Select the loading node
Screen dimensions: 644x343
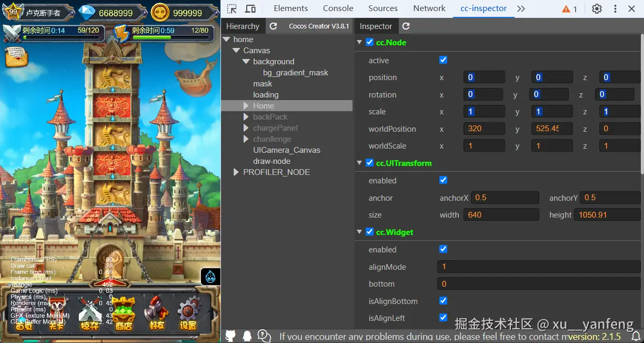tap(266, 95)
